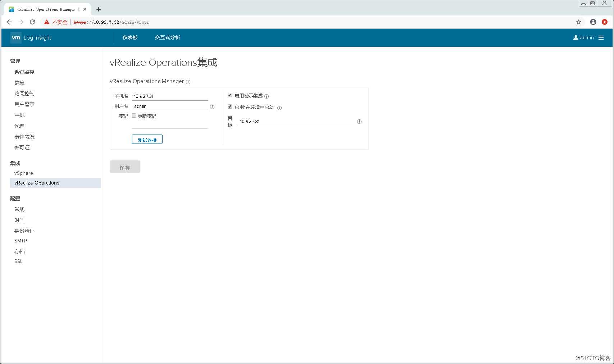Viewport: 614px width, 364px height.
Task: Click the 不安全 security warning icon
Action: [x=47, y=22]
